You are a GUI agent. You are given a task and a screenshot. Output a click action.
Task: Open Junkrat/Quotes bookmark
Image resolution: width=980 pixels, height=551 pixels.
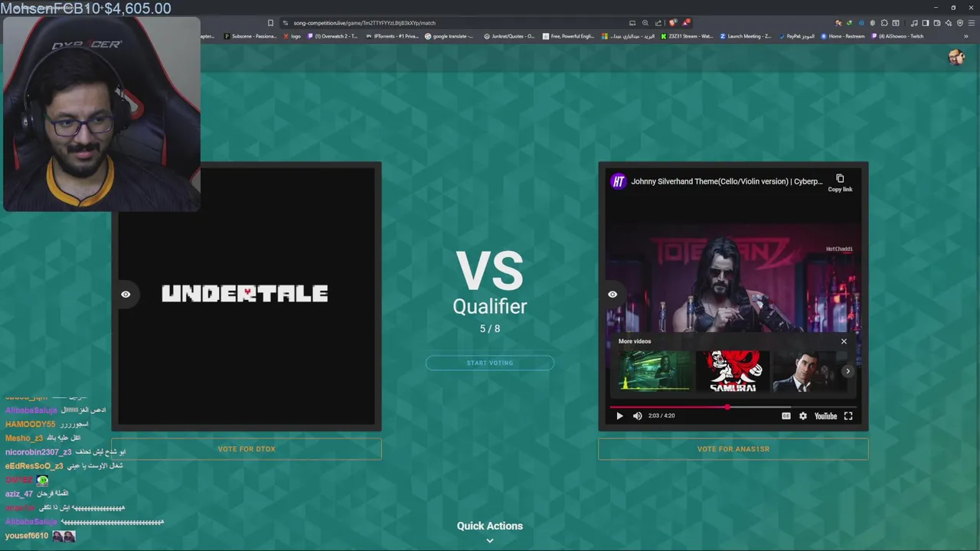[x=509, y=36]
